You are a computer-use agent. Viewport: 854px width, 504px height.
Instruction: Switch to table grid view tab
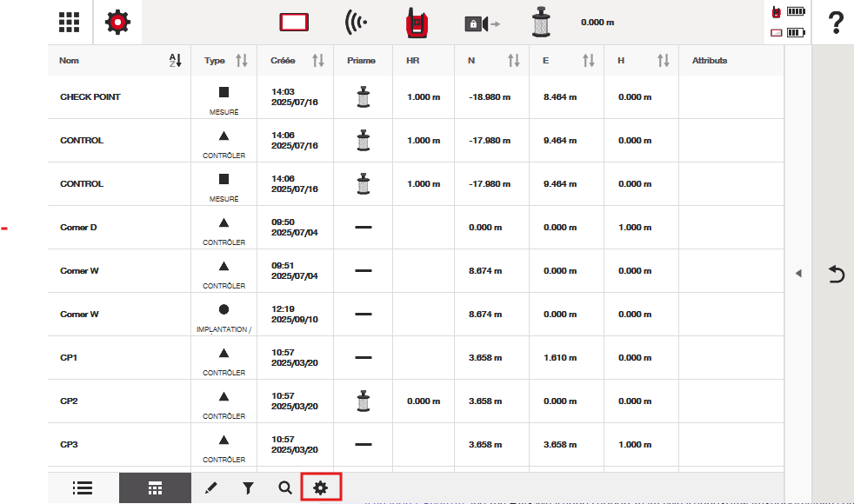coord(155,488)
